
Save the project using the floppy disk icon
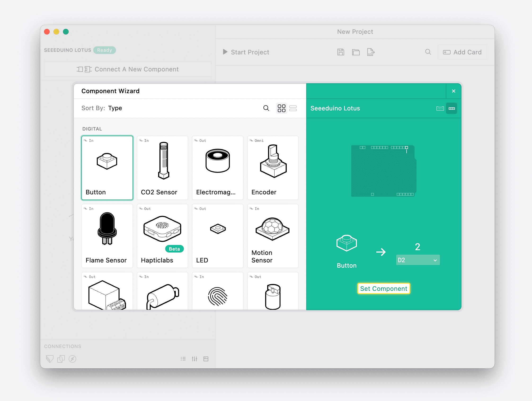pos(341,52)
